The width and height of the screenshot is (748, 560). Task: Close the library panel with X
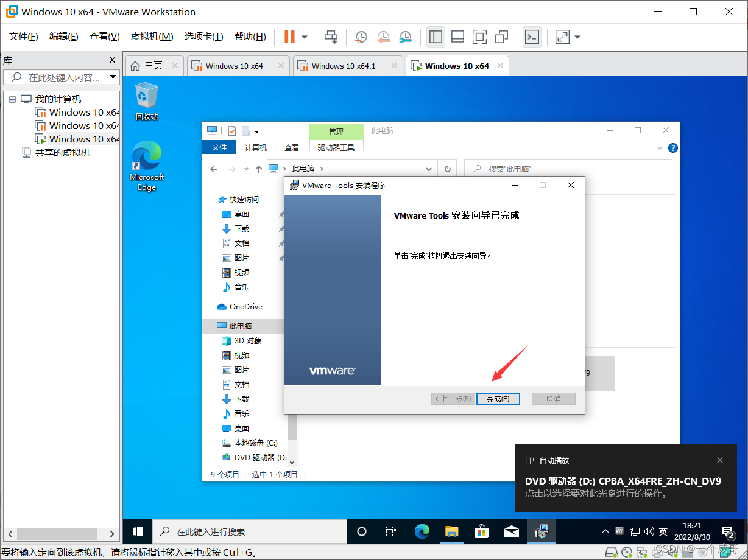[112, 60]
